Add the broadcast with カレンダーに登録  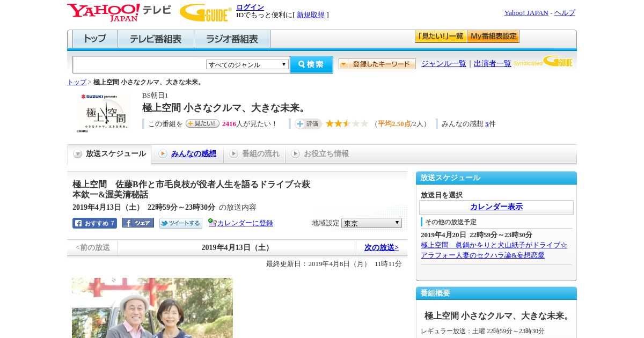(x=240, y=223)
